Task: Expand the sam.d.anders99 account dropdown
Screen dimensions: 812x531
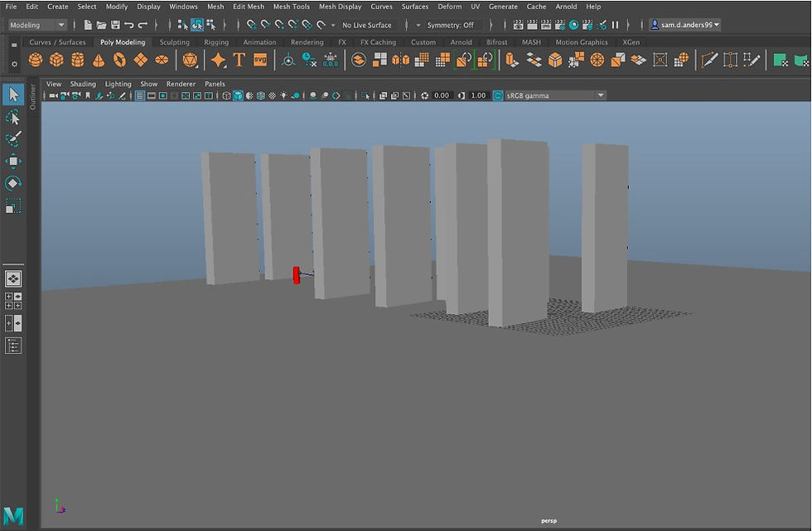Action: (685, 25)
